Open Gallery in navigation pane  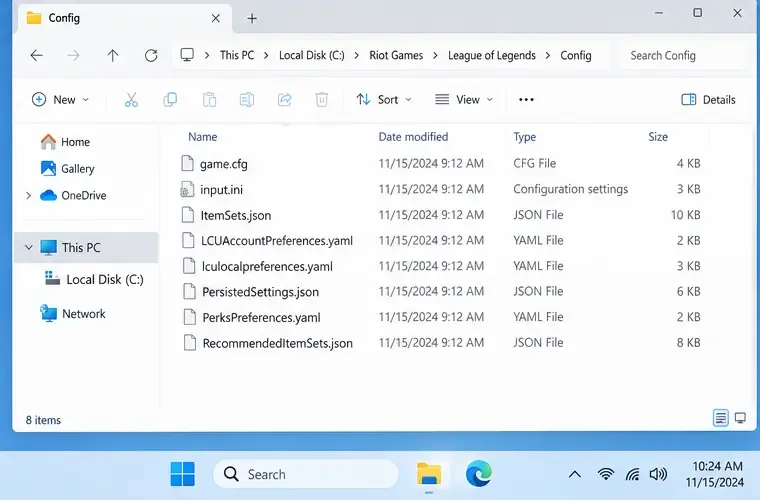point(67,169)
